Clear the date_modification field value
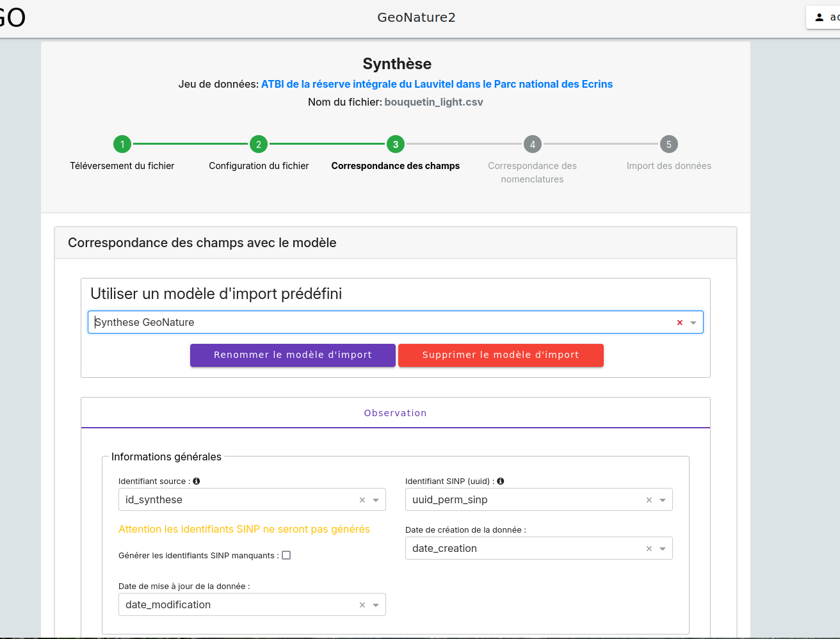 click(x=362, y=605)
